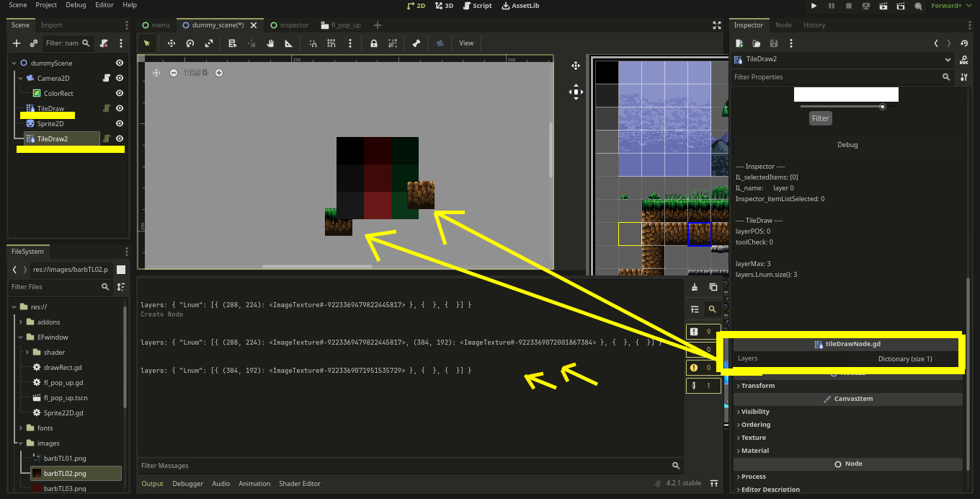Detach script from selected node
Viewport: 980px width, 499px height.
(x=104, y=43)
